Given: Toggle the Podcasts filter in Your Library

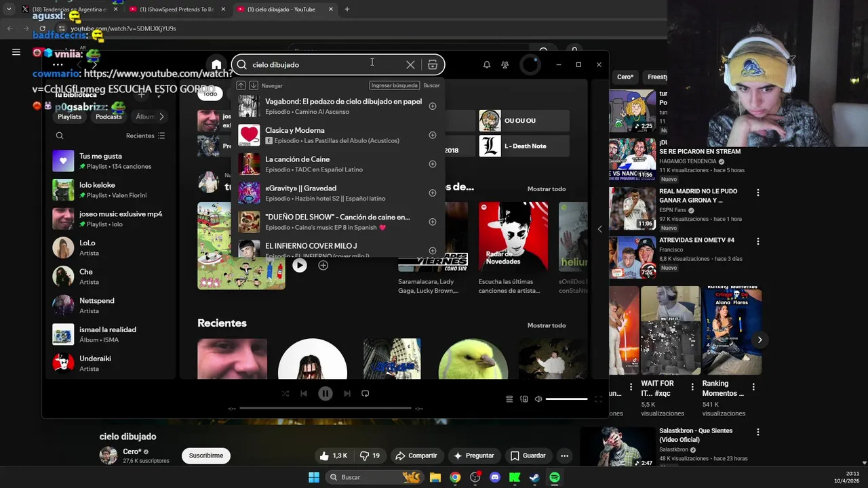Looking at the screenshot, I should 108,117.
